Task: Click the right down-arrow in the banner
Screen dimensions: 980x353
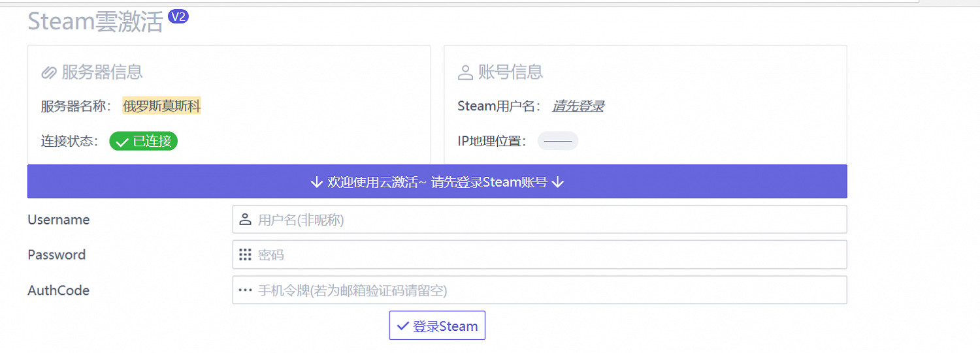Action: (557, 182)
